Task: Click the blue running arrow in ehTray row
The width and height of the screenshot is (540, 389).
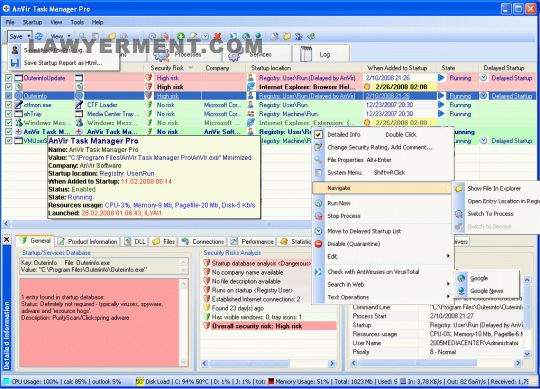Action: point(441,114)
